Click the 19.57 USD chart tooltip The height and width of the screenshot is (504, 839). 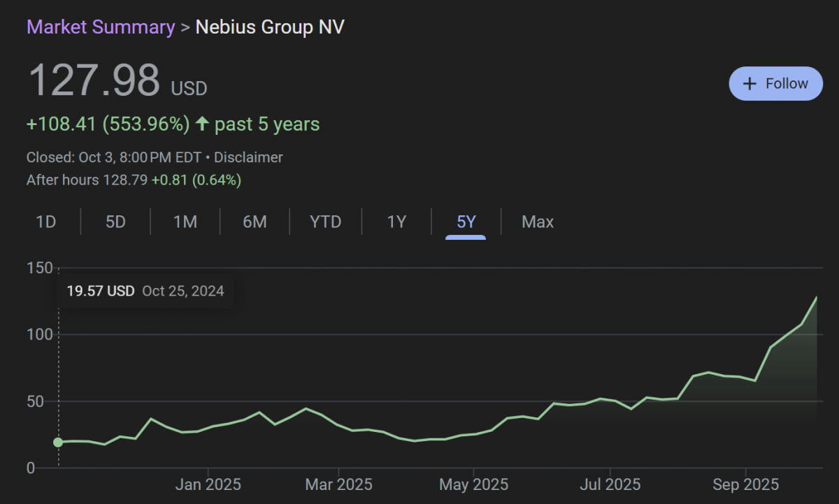tap(145, 291)
